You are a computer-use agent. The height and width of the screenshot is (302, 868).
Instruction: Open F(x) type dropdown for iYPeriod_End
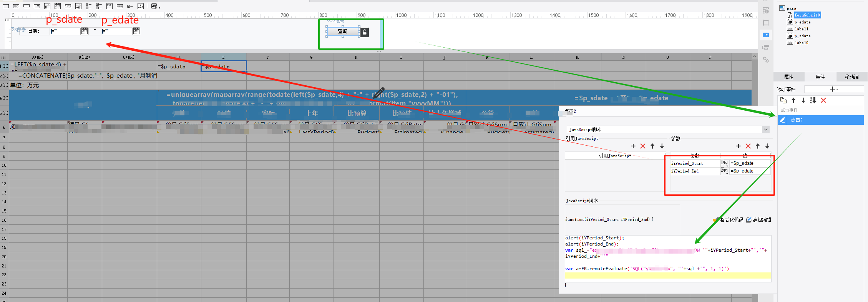coord(725,171)
